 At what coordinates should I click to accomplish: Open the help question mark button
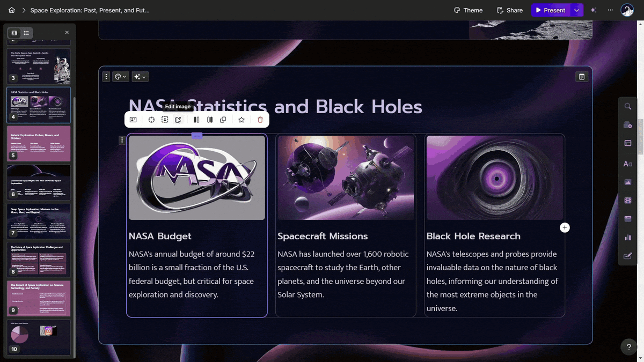pyautogui.click(x=629, y=347)
